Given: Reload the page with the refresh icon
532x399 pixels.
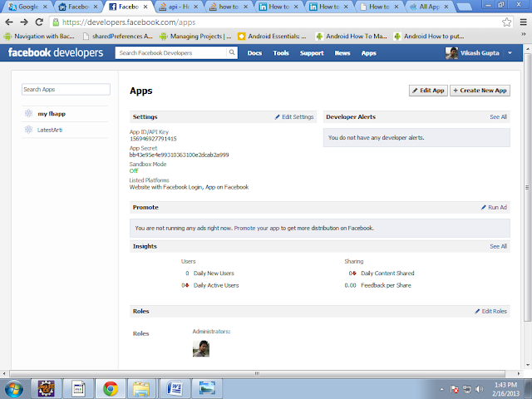Looking at the screenshot, I should (39, 22).
